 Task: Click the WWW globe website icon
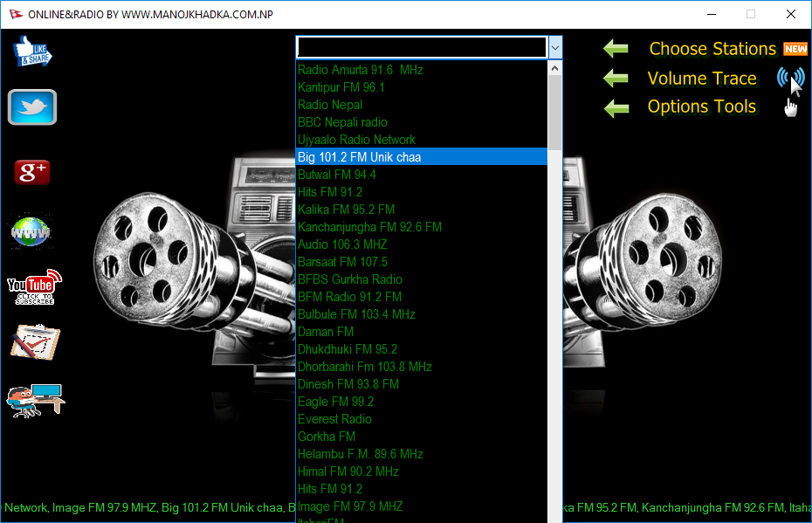31,231
